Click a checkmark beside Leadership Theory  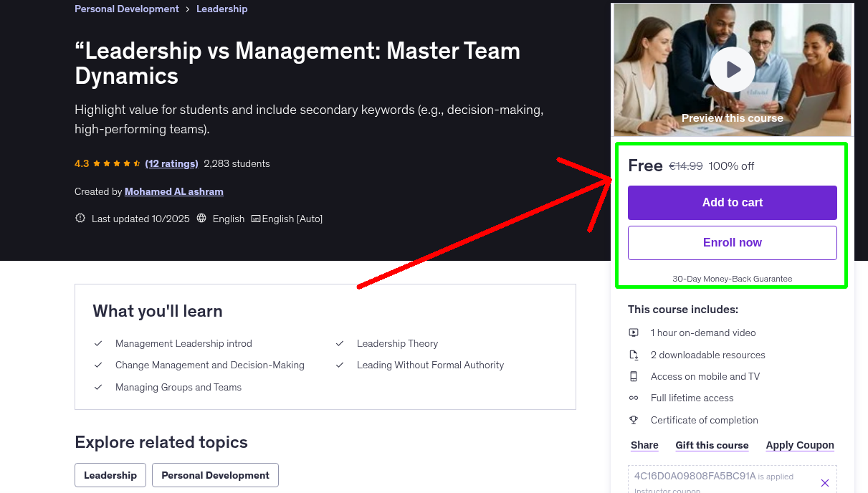[340, 343]
